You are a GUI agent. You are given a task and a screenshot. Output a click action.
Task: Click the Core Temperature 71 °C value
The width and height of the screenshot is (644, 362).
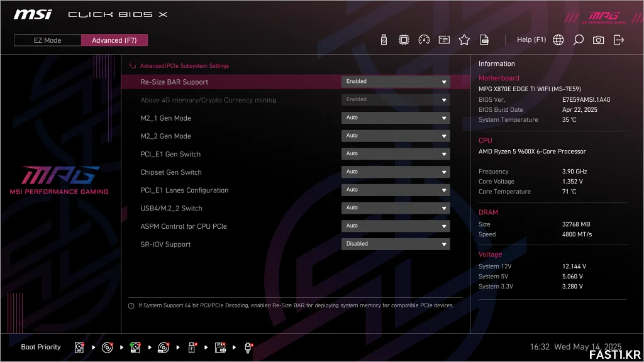point(569,192)
